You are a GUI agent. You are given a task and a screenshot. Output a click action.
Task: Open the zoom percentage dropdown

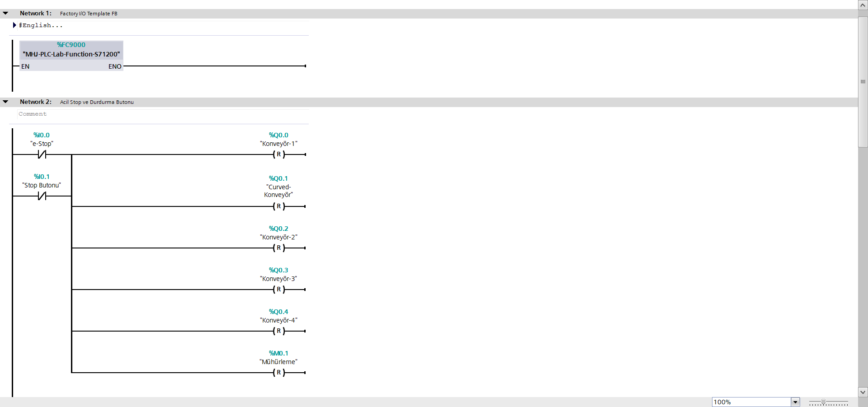pyautogui.click(x=795, y=402)
